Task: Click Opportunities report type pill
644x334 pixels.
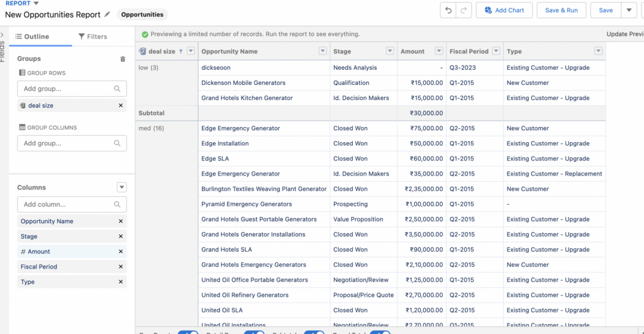Action: (x=142, y=14)
